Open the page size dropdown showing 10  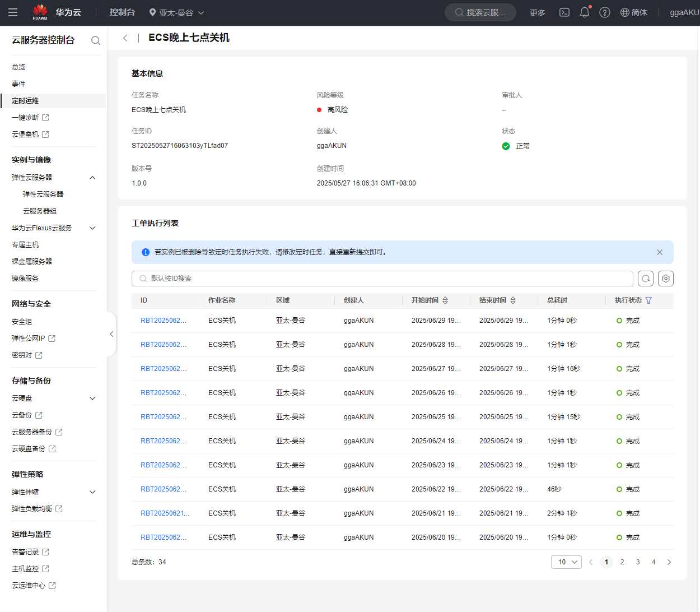566,562
